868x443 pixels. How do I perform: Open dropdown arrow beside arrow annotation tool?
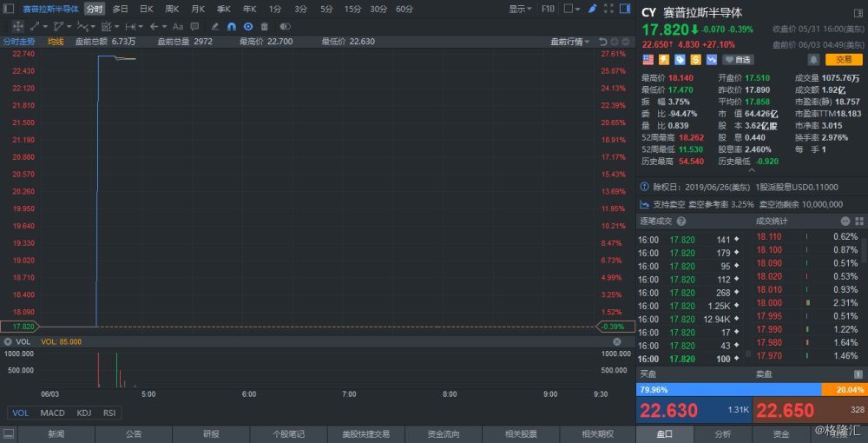pyautogui.click(x=164, y=26)
